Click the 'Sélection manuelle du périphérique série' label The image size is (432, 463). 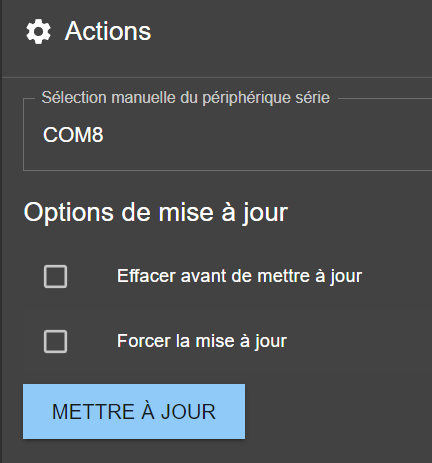point(186,98)
